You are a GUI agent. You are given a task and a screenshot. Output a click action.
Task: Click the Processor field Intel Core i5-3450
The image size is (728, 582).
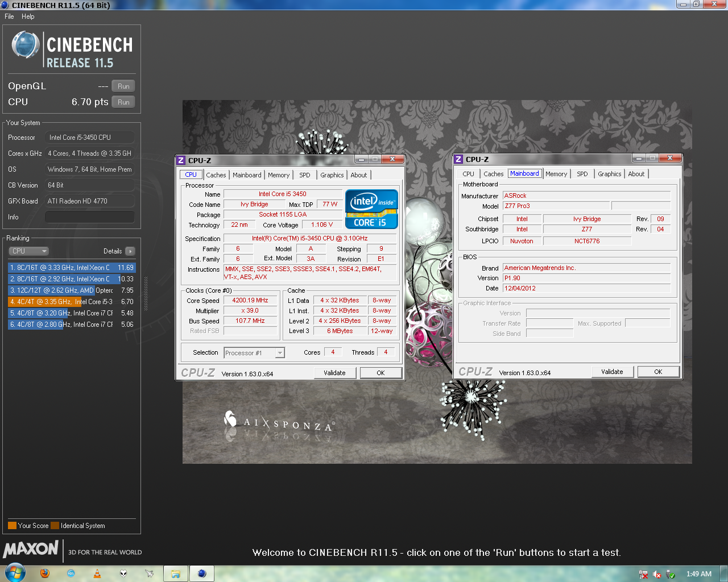coord(90,138)
